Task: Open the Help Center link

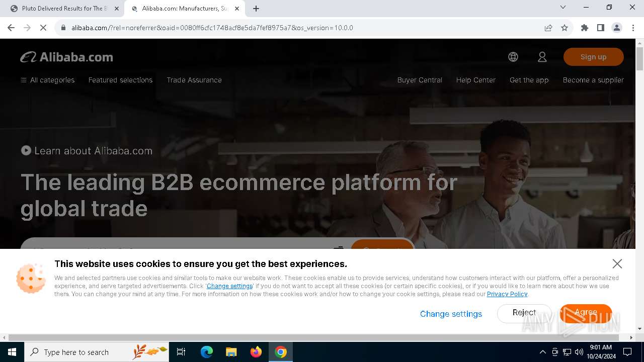Action: point(476,80)
